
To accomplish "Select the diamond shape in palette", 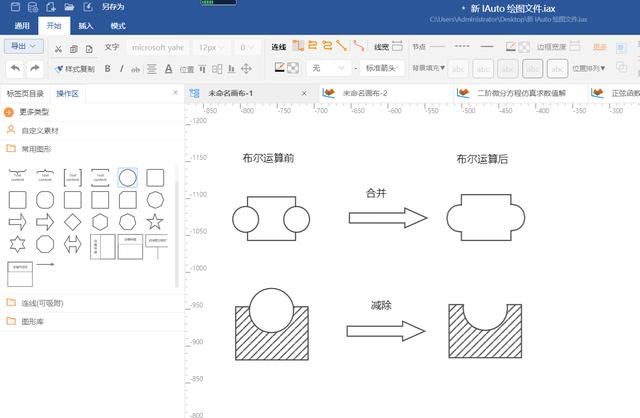I will coord(73,222).
